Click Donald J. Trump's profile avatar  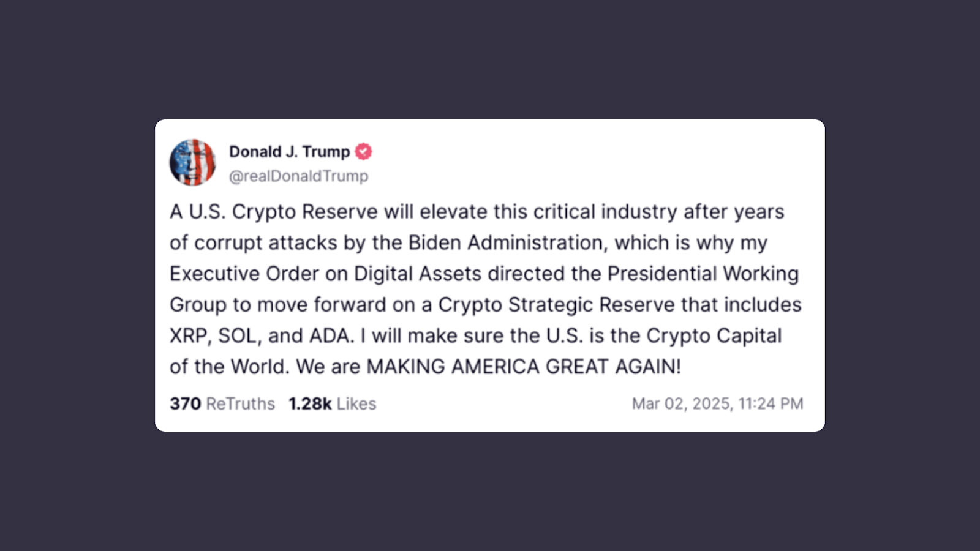tap(192, 162)
